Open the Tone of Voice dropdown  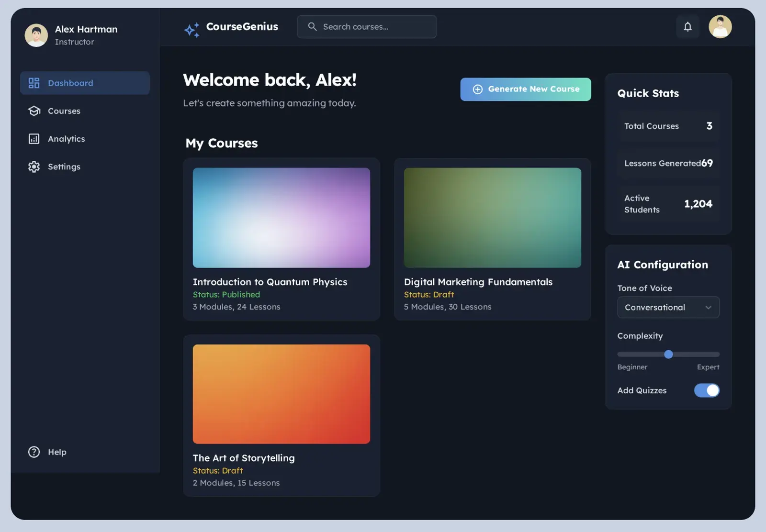pos(668,308)
